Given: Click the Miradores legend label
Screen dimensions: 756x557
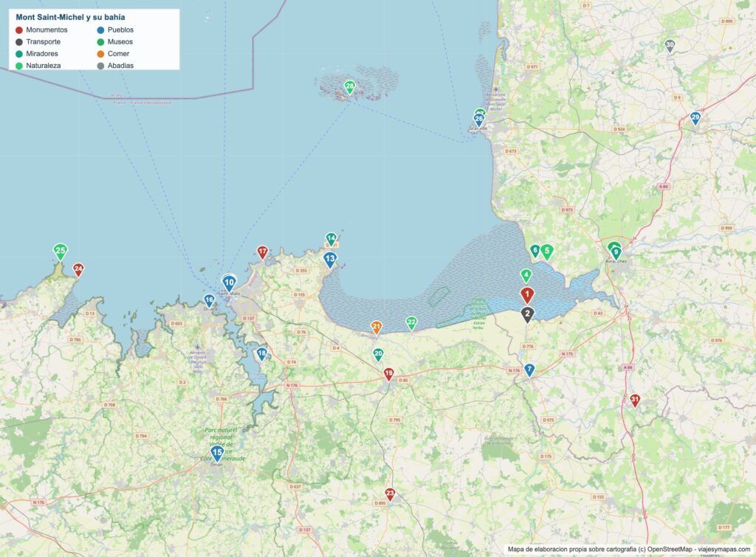Looking at the screenshot, I should click(x=42, y=53).
